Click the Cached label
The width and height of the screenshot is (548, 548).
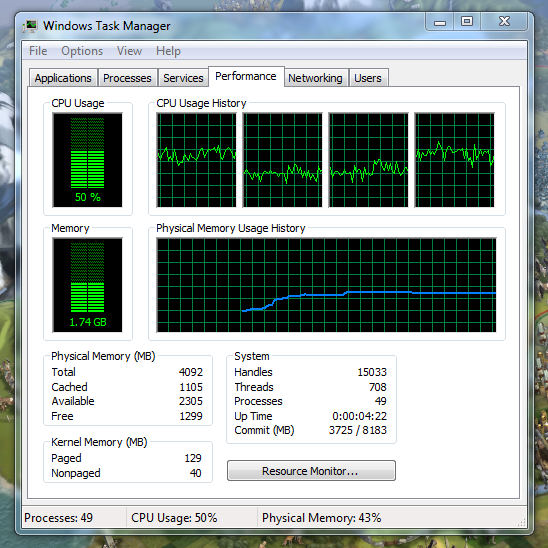(x=69, y=387)
